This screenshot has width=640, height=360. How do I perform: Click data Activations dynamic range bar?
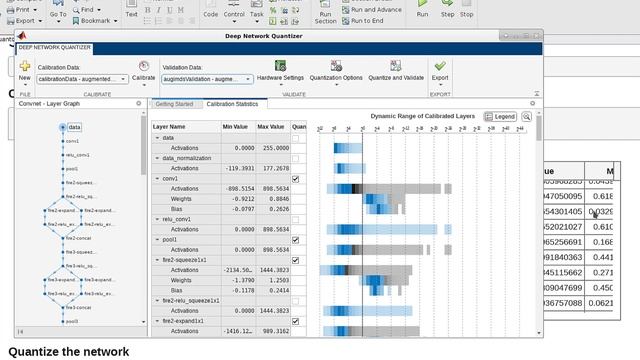(348, 148)
